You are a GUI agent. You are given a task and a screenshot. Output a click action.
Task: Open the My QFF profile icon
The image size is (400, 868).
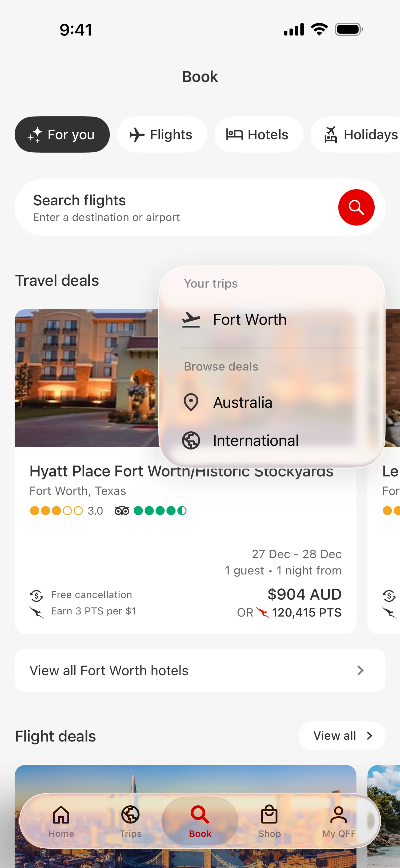coord(339,814)
